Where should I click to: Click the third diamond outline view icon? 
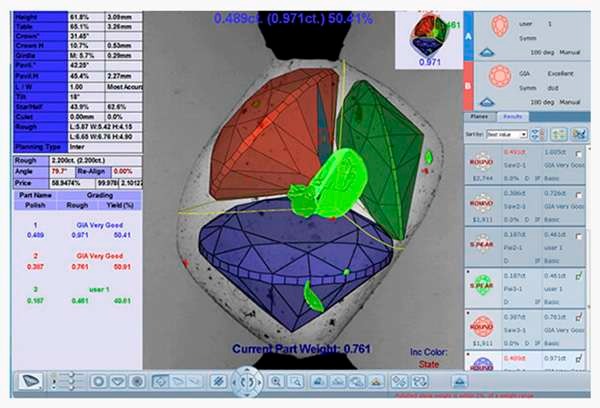tap(357, 382)
